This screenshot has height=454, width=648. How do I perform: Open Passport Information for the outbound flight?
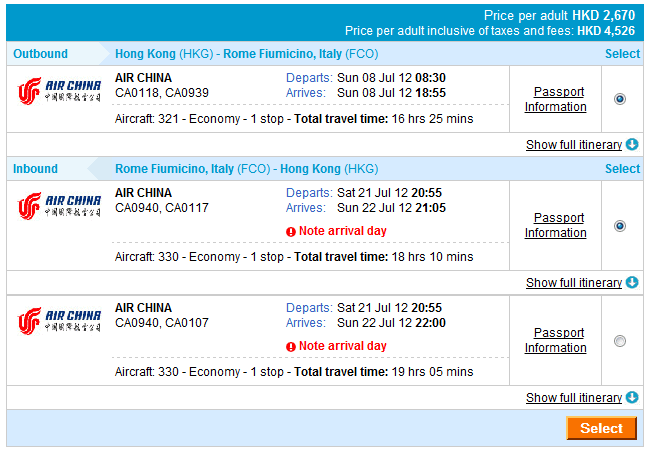tap(558, 99)
